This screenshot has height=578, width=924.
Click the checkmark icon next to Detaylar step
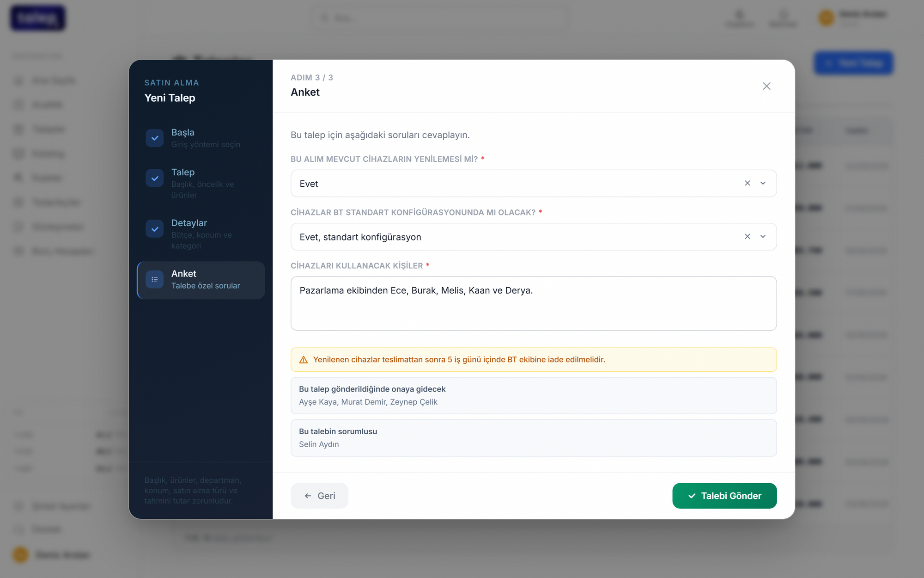coord(155,229)
